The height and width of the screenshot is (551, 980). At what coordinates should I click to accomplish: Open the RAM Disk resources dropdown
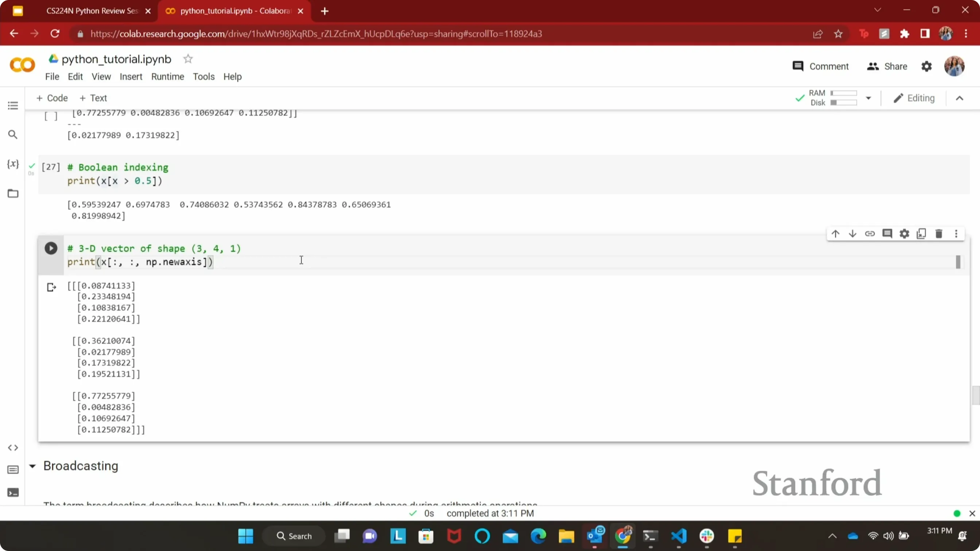tap(868, 98)
